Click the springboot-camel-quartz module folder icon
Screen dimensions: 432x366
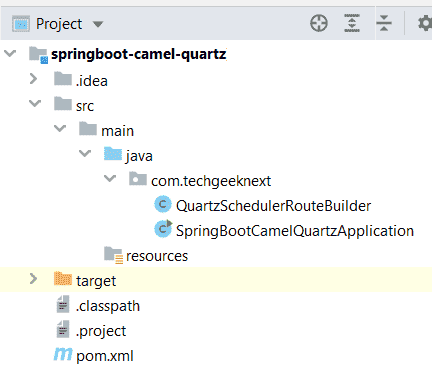tap(38, 55)
